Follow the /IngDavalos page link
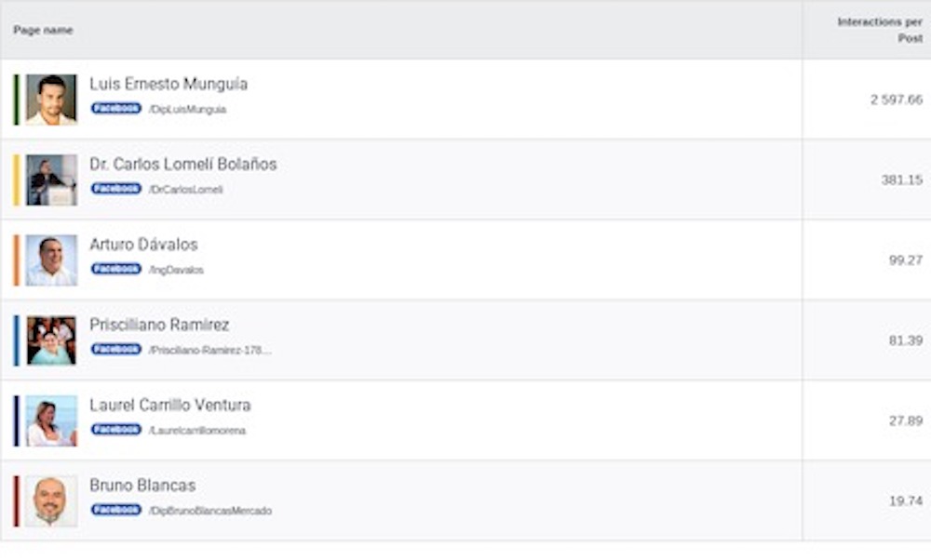The image size is (931, 560). tap(176, 270)
